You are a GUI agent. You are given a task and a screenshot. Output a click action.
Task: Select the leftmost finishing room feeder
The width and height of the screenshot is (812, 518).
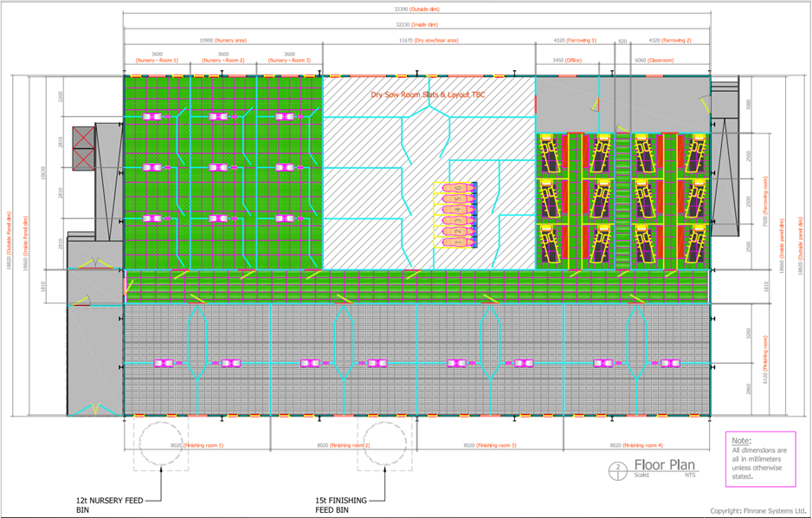[x=162, y=363]
